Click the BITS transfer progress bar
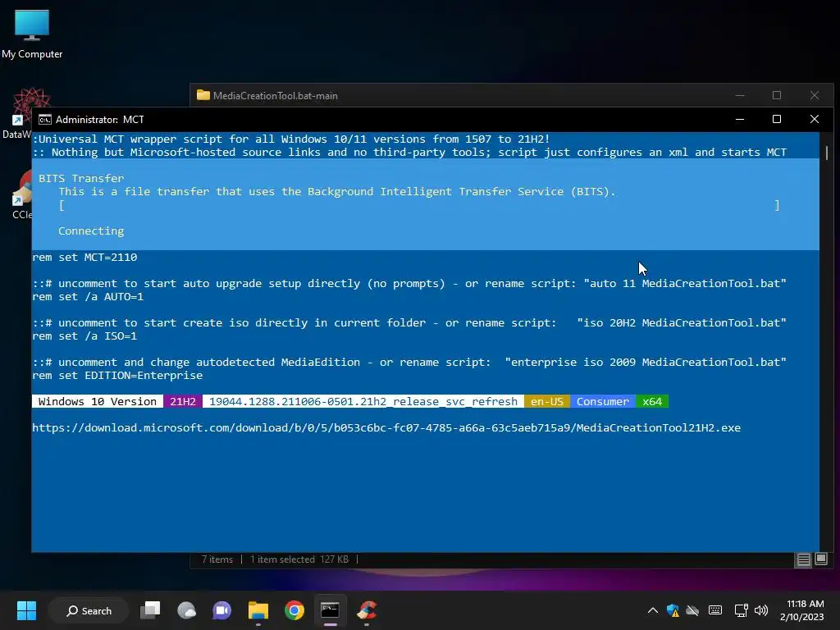Viewport: 840px width, 630px height. click(x=419, y=205)
